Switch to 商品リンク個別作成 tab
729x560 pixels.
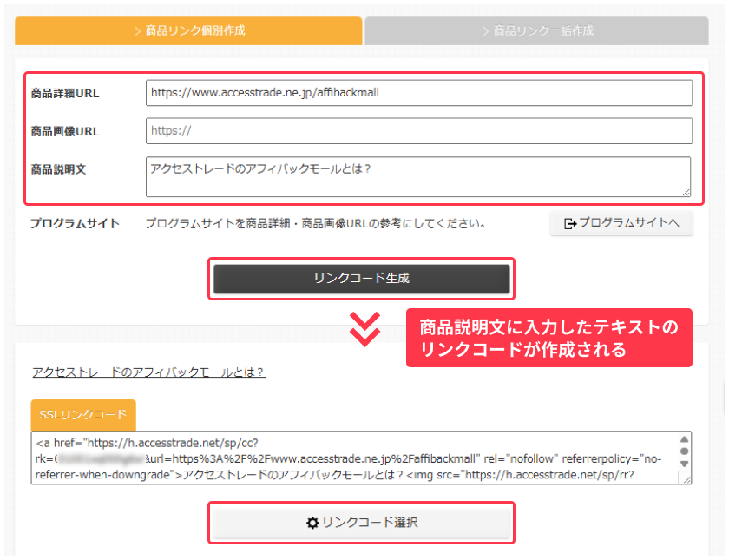[188, 31]
